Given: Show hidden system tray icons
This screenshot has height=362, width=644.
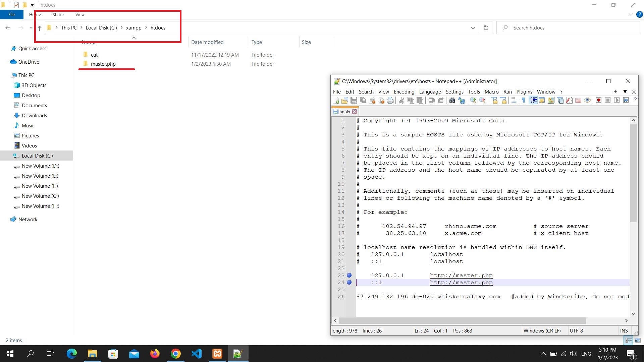Looking at the screenshot, I should pos(543,354).
